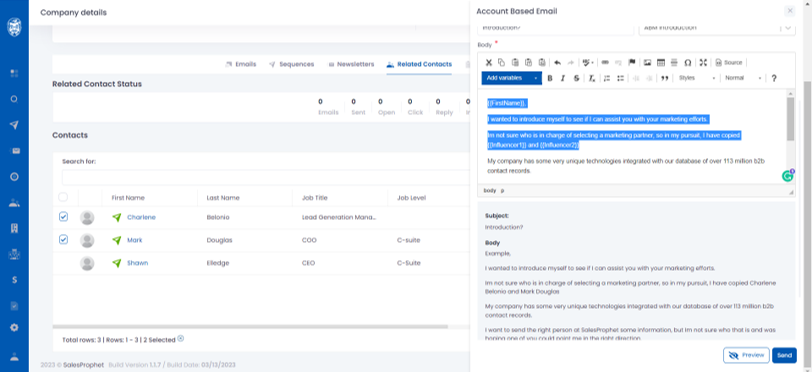
Task: Open the Add variables dropdown
Action: coord(512,78)
